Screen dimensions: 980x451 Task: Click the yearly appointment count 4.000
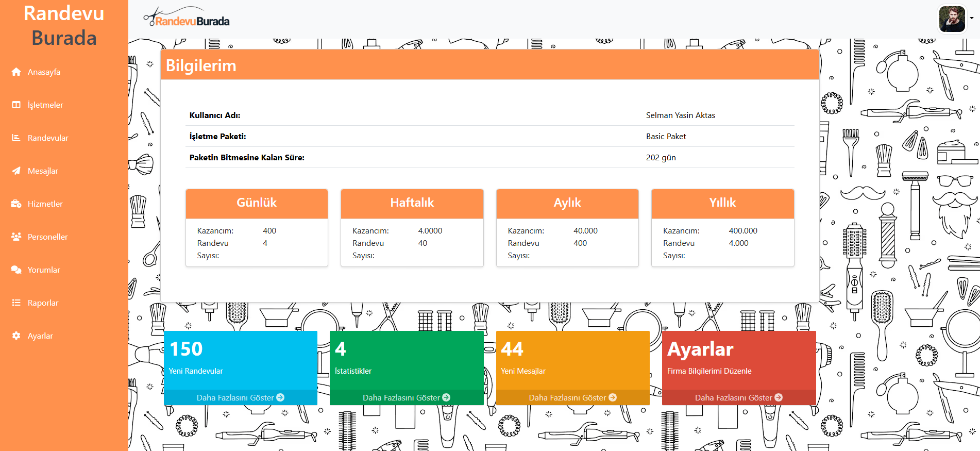(x=738, y=243)
